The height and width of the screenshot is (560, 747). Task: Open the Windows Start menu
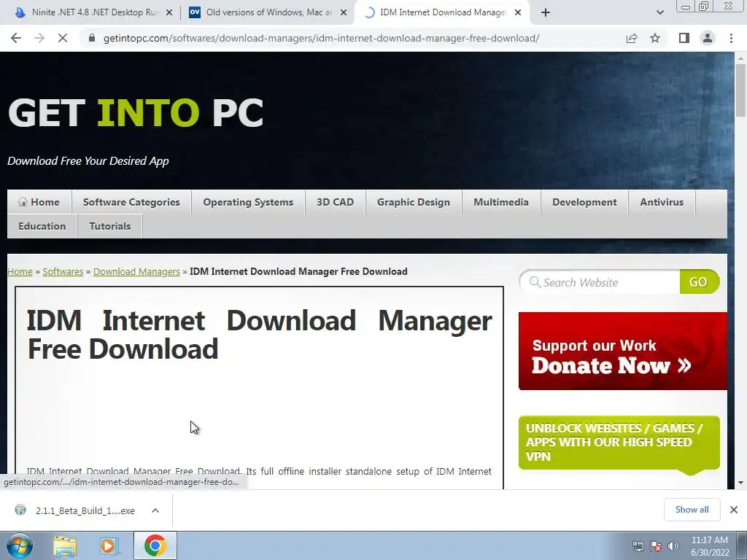pyautogui.click(x=20, y=546)
